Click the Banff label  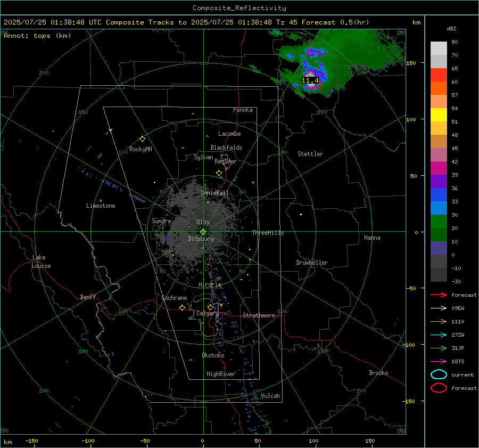[x=88, y=297]
